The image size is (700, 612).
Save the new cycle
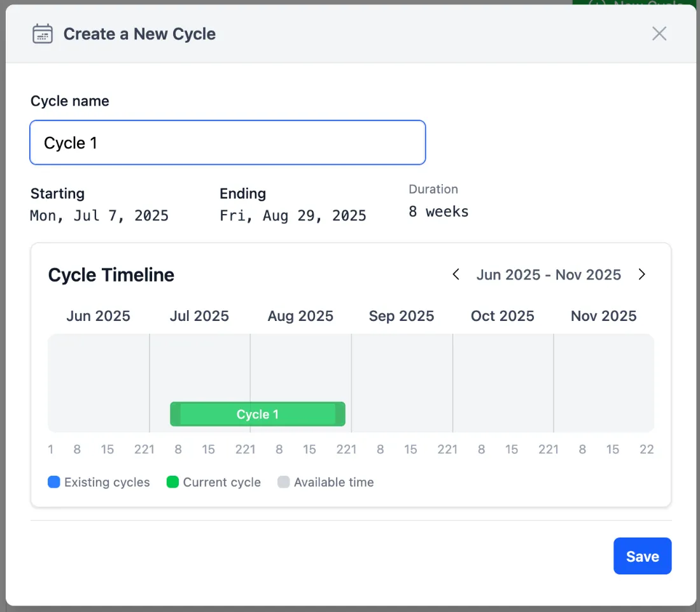(643, 556)
